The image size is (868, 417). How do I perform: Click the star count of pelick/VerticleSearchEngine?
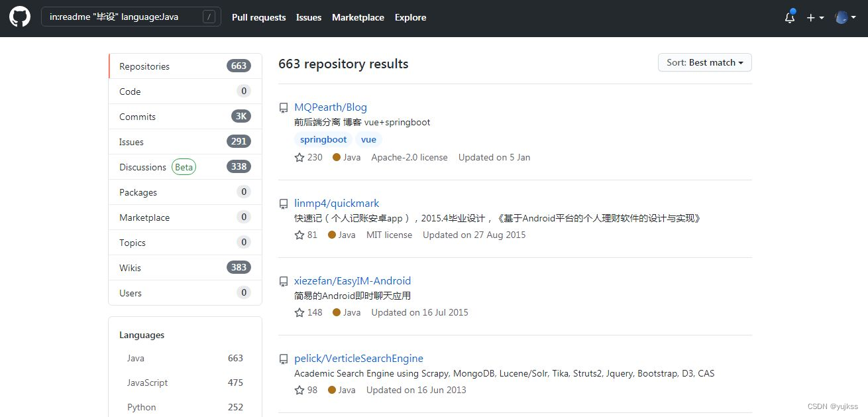pos(306,390)
